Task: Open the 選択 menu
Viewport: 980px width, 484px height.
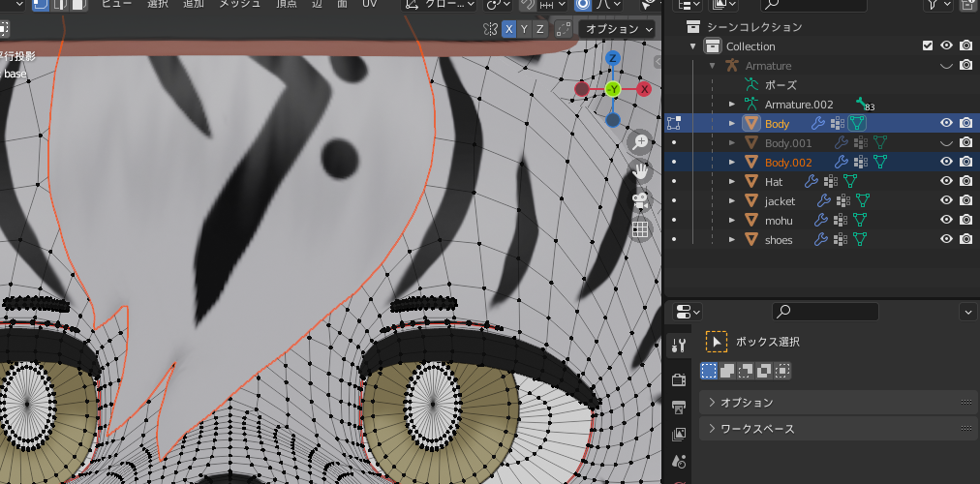Action: pyautogui.click(x=158, y=4)
